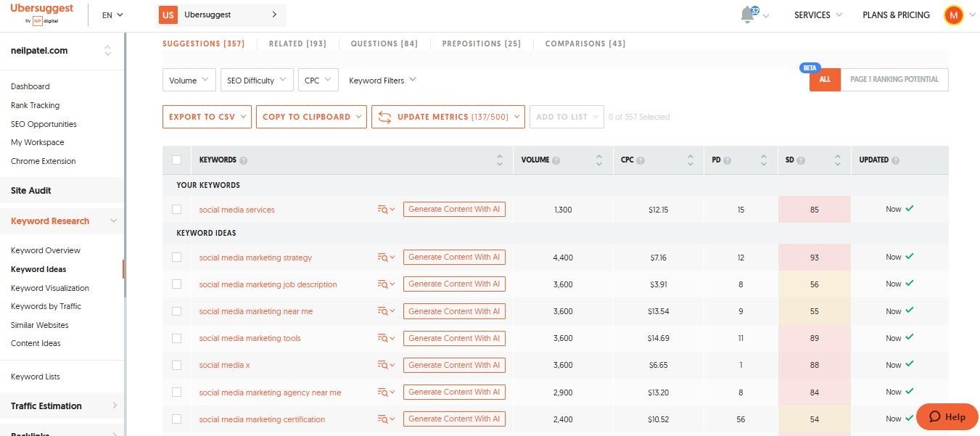Select checkbox for social media marketing tools
980x436 pixels.
pos(176,338)
